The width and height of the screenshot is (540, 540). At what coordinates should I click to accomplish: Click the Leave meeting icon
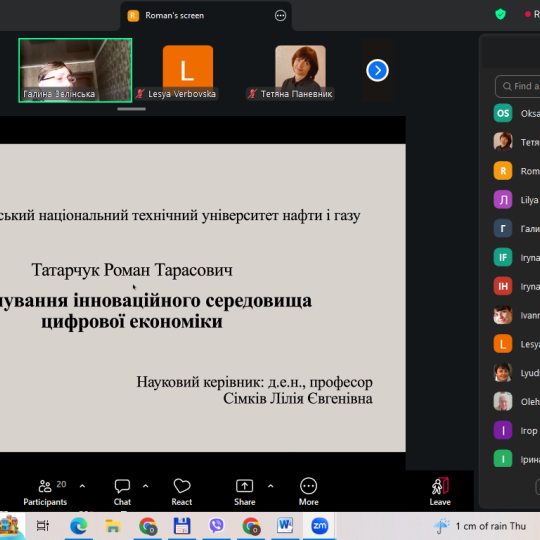(440, 486)
